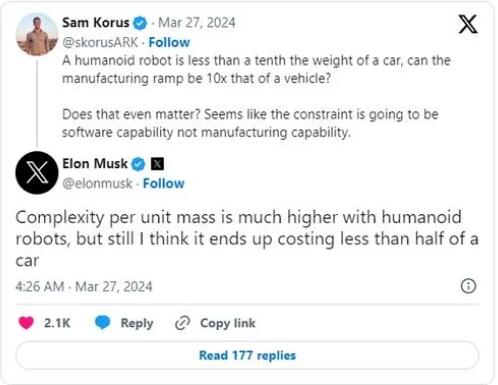Screen dimensions: 498x385
Task: Click Sam Korus verified badge
Action: tap(140, 23)
